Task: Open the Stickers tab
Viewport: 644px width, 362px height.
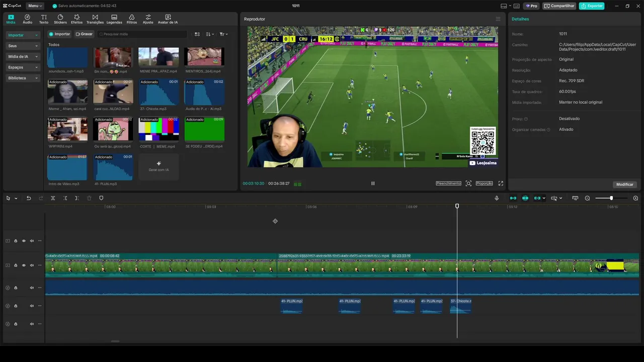Action: click(x=60, y=19)
